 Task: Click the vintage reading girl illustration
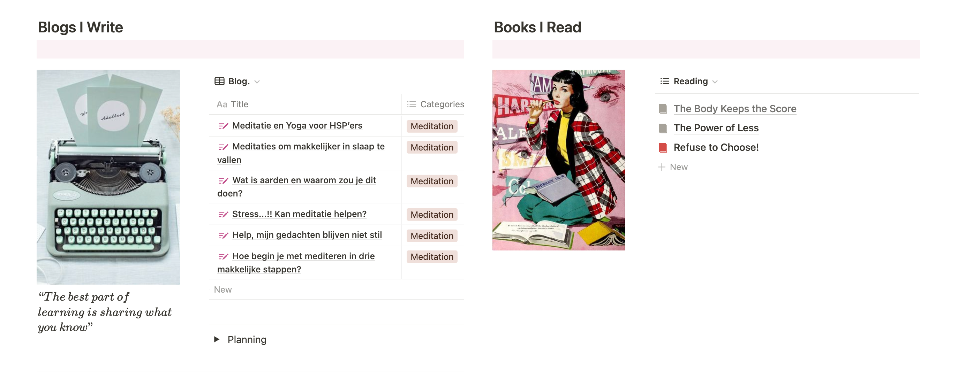coord(558,160)
